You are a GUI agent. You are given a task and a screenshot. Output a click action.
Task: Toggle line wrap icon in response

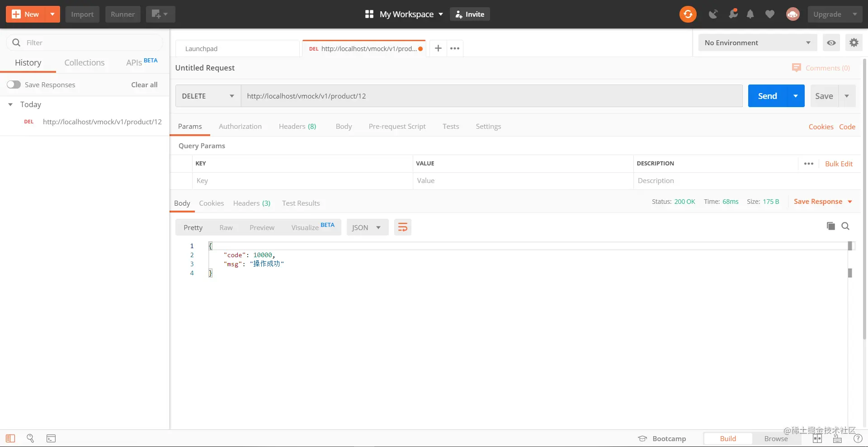(x=402, y=227)
